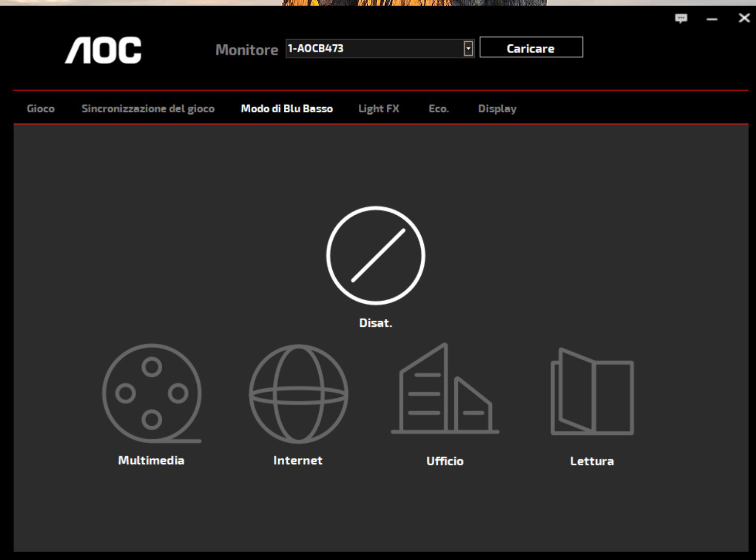Choose the Multimedia film reel icon

pos(151,394)
